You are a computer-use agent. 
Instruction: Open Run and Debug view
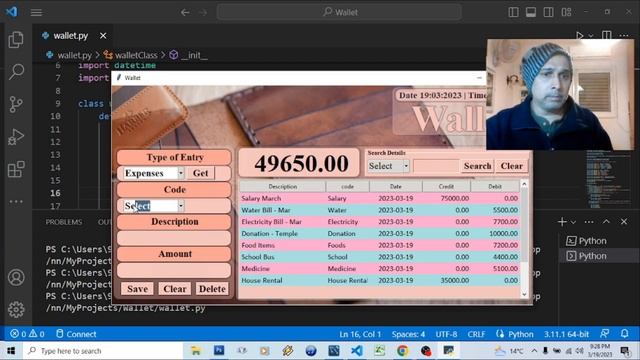[16, 137]
